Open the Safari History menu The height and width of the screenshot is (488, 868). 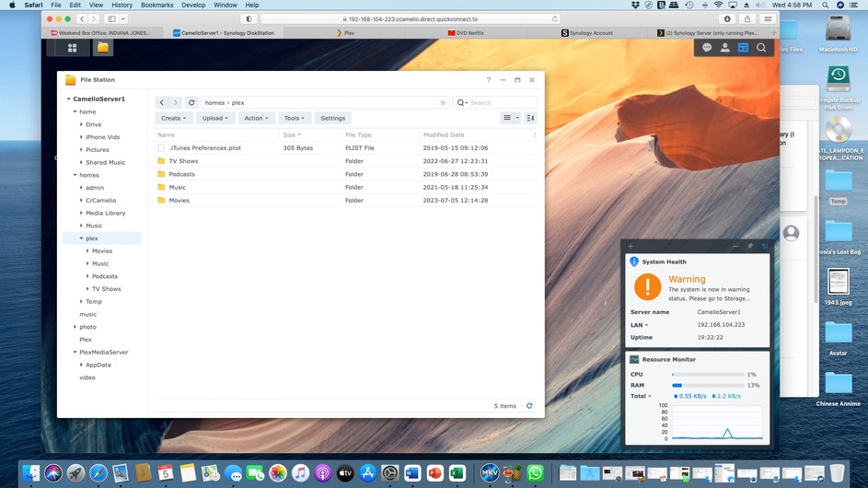pos(122,5)
